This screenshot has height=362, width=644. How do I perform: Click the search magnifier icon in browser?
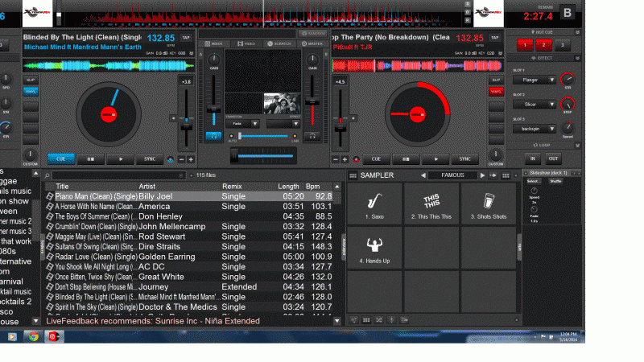coord(47,175)
